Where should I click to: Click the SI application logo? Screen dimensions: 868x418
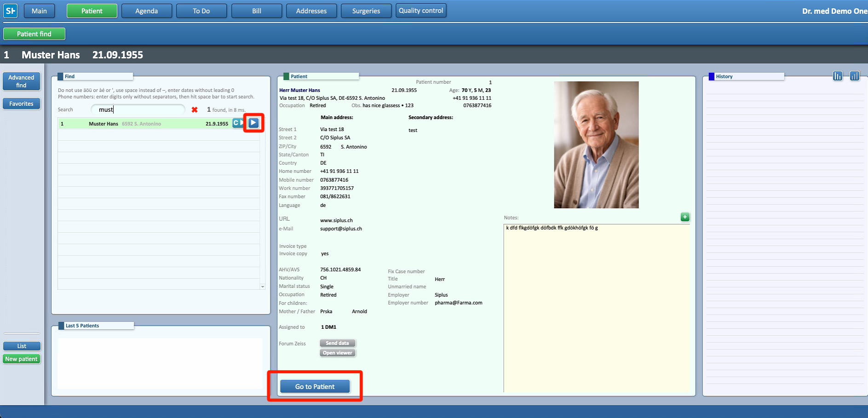[x=10, y=11]
